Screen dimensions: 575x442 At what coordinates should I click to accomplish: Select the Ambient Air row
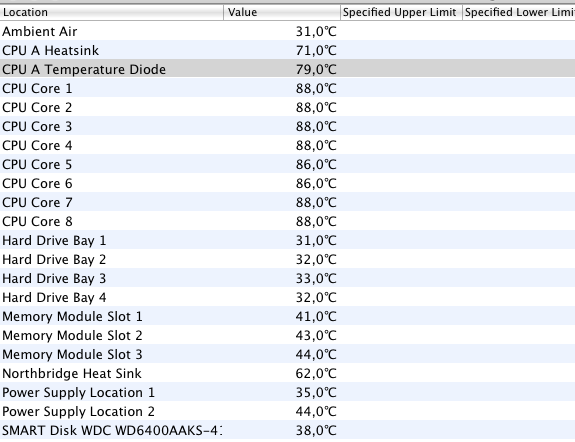click(288, 31)
